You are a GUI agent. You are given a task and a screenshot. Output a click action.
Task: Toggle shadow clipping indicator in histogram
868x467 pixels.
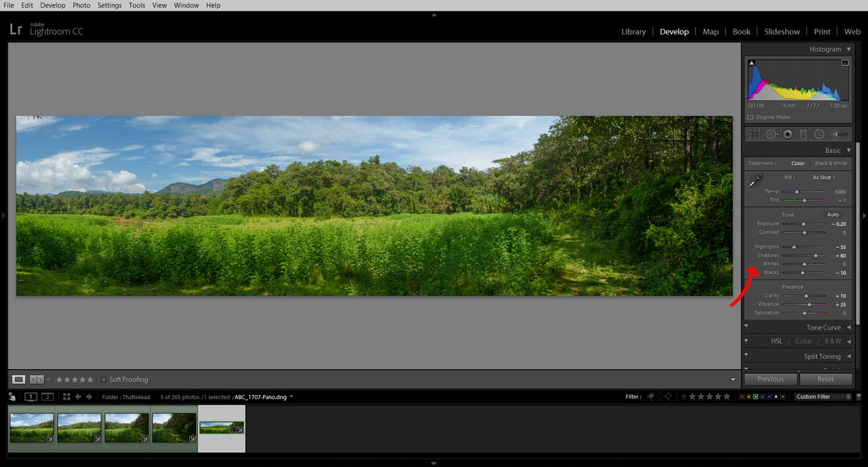(x=751, y=63)
